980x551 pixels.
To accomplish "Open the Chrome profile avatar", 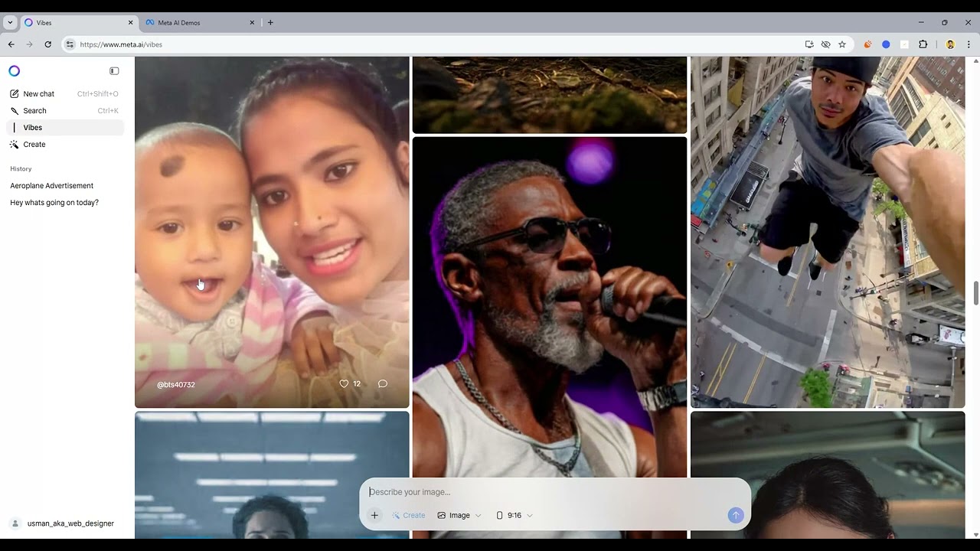I will (x=950, y=44).
